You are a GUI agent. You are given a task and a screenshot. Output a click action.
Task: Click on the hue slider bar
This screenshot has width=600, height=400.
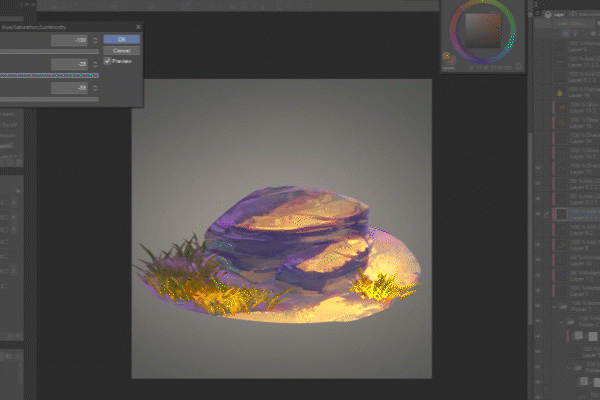tap(49, 51)
